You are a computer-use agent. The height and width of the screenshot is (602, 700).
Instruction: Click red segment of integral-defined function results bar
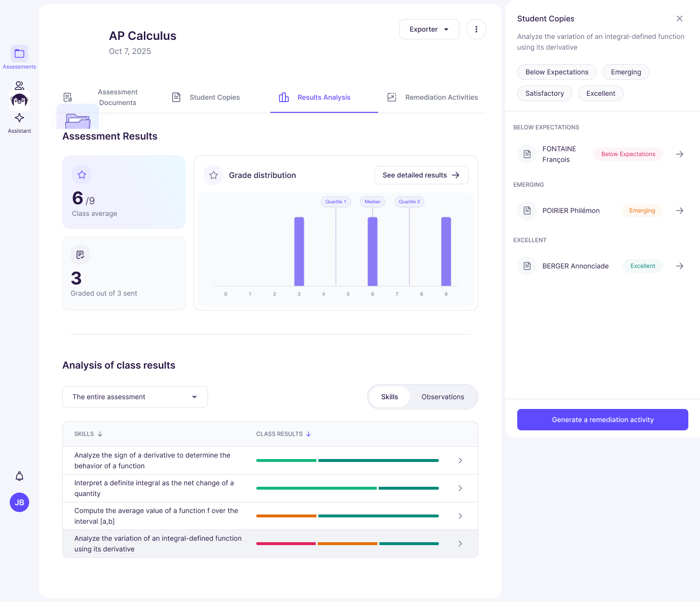click(x=286, y=544)
